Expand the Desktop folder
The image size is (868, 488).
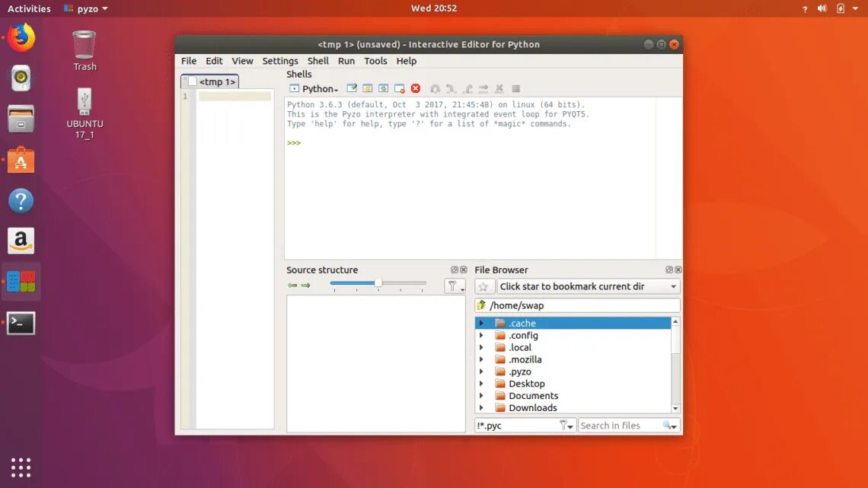point(481,384)
